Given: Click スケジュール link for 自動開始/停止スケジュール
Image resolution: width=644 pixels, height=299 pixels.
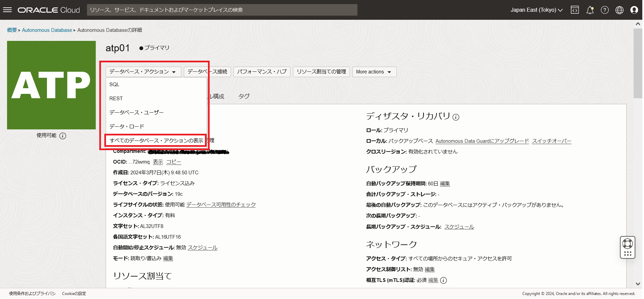Looking at the screenshot, I should click(x=203, y=248).
